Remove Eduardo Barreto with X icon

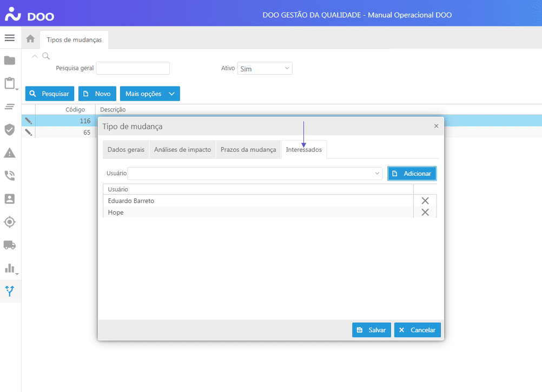pos(425,201)
